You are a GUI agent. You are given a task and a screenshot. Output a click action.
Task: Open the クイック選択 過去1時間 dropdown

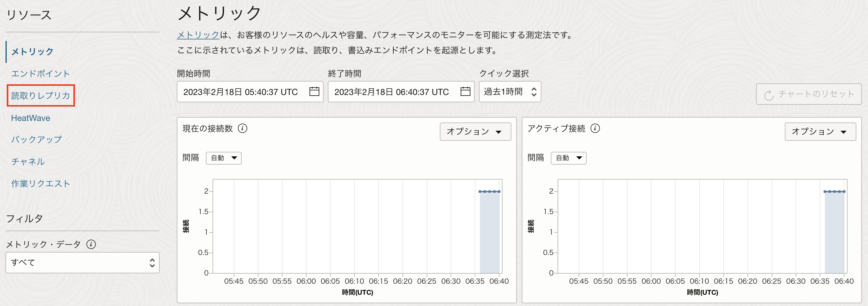(x=510, y=92)
